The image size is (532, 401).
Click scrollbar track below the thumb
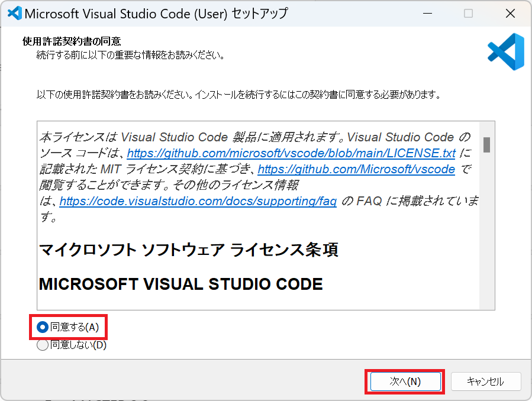[486, 237]
